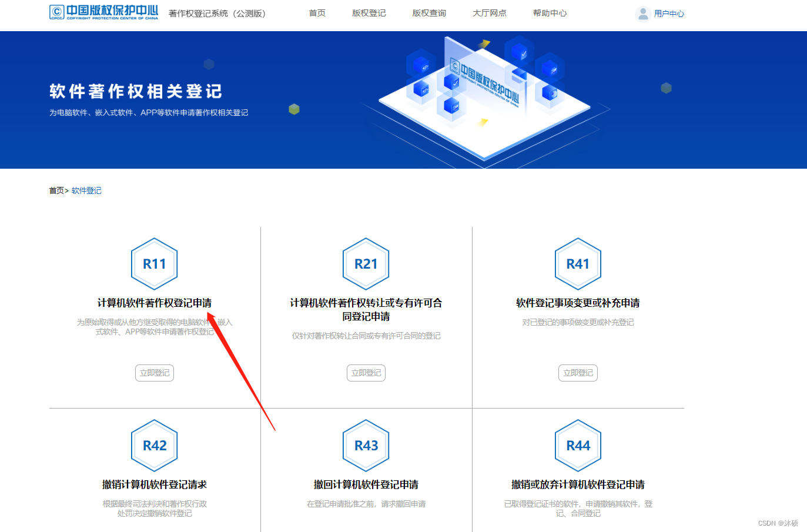Click the R41 hexagon icon
This screenshot has width=807, height=532.
click(x=578, y=264)
